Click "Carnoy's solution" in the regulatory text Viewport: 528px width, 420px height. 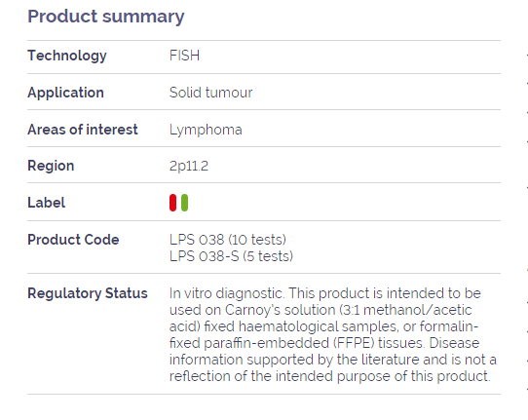(281, 310)
